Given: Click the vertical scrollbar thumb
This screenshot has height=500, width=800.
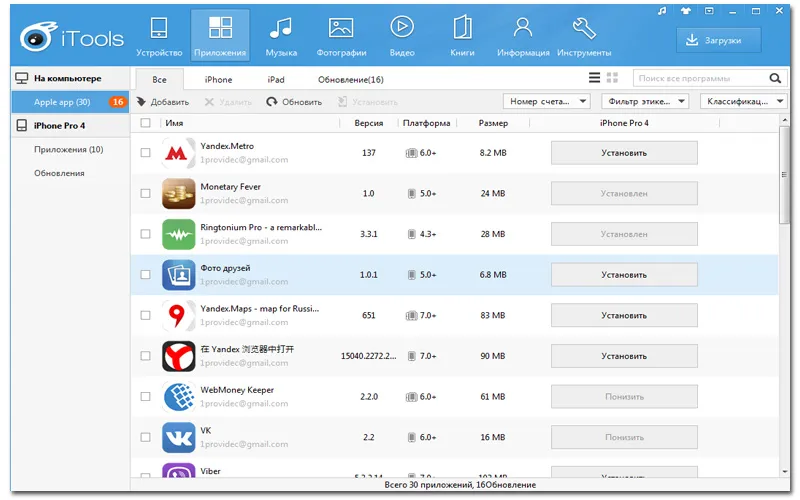Looking at the screenshot, I should click(784, 175).
